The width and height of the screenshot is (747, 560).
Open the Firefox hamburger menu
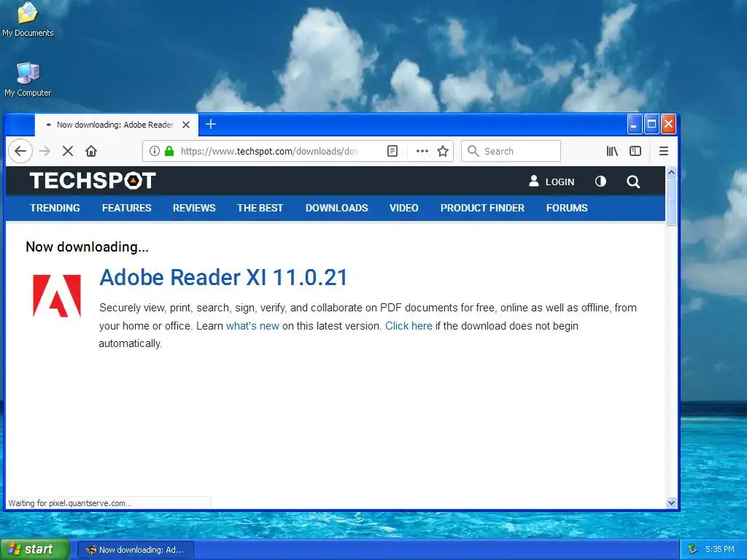pos(664,151)
